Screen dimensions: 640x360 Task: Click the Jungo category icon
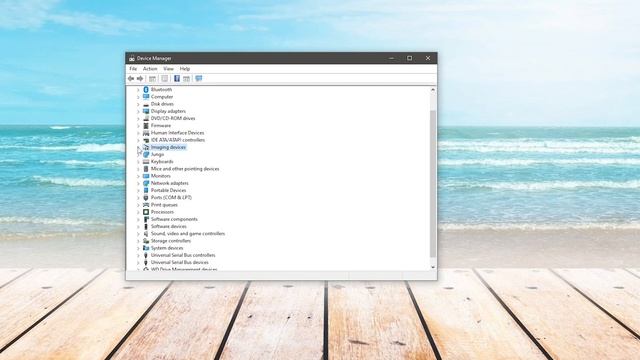click(x=146, y=154)
